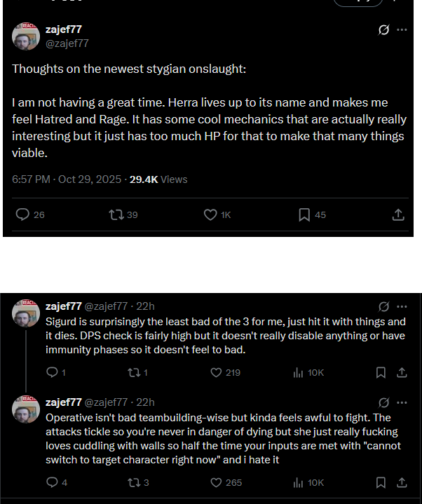
Task: Click the 22h timestamp on Sigurd reply
Action: click(146, 306)
